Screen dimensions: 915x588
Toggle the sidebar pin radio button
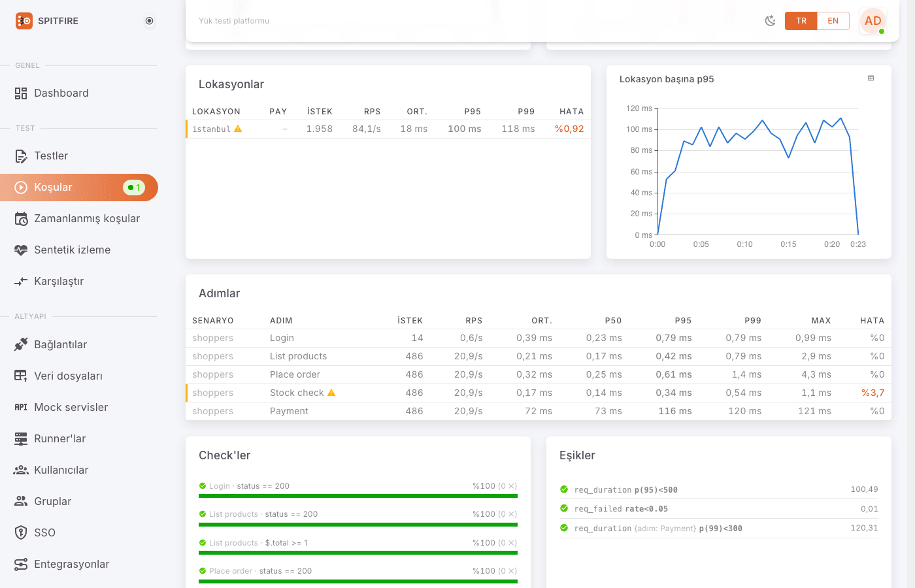(x=149, y=21)
